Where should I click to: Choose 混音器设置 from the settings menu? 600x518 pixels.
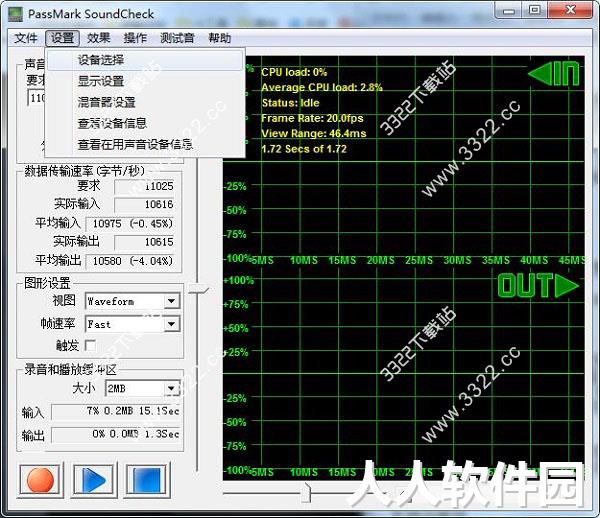point(145,102)
